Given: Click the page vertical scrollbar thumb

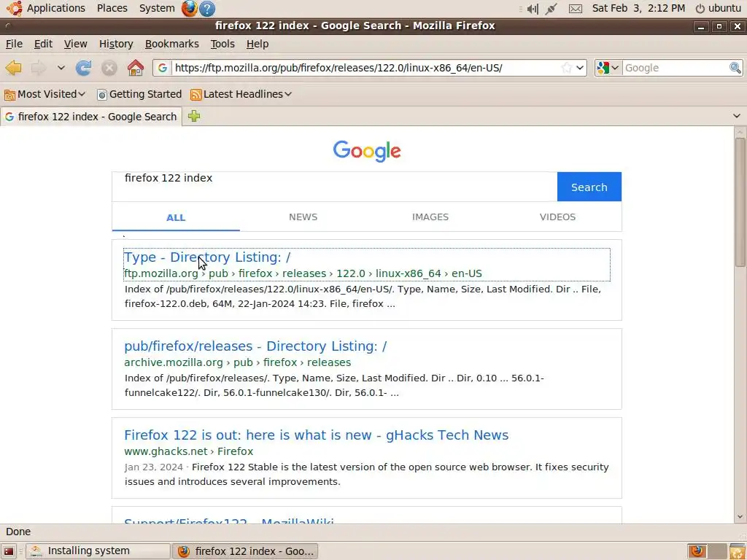Looking at the screenshot, I should coord(740,202).
